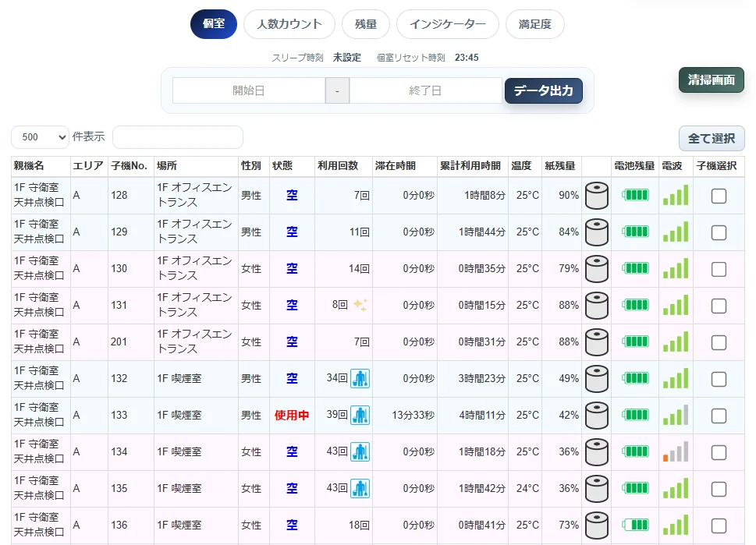This screenshot has width=756, height=545.
Task: Open the 清掃画面 screen
Action: 712,80
